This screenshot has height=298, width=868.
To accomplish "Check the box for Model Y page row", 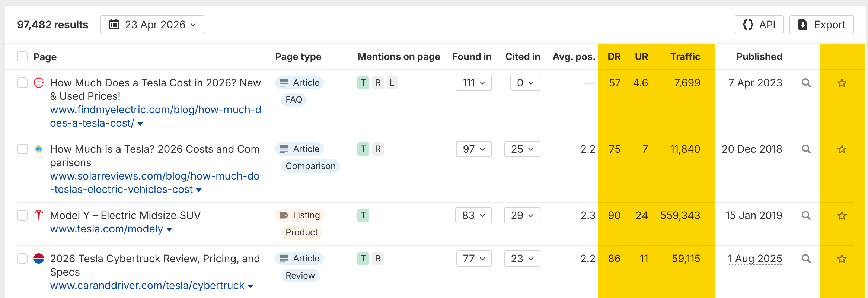I will pos(22,215).
